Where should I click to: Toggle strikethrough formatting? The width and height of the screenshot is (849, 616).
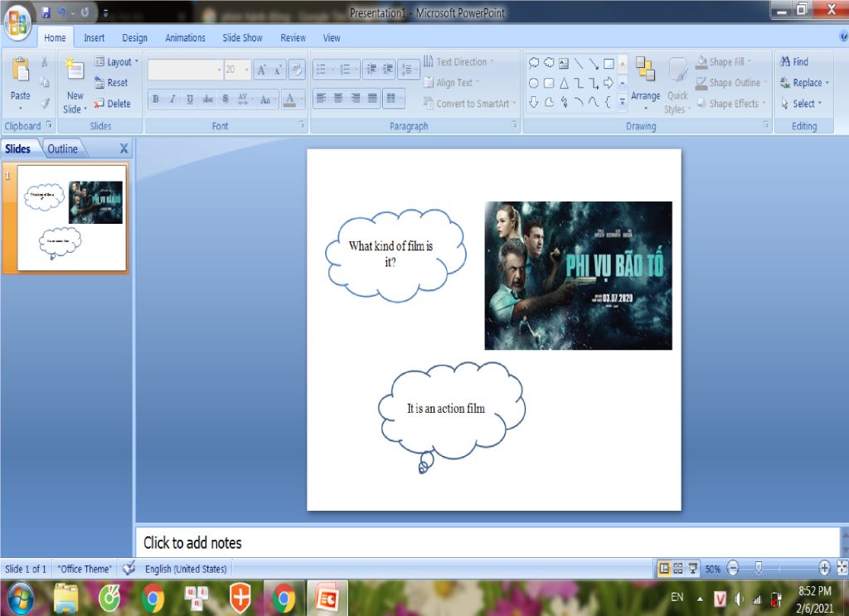coord(207,99)
